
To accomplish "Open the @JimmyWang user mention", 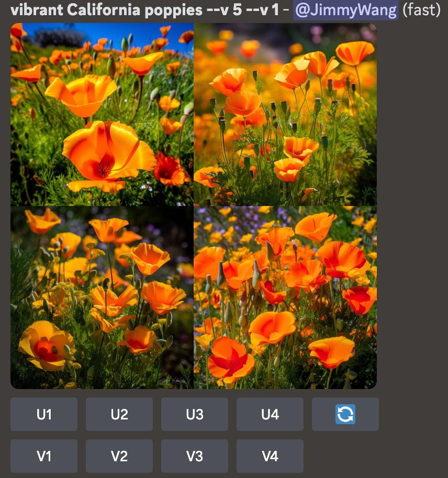I will tap(345, 10).
